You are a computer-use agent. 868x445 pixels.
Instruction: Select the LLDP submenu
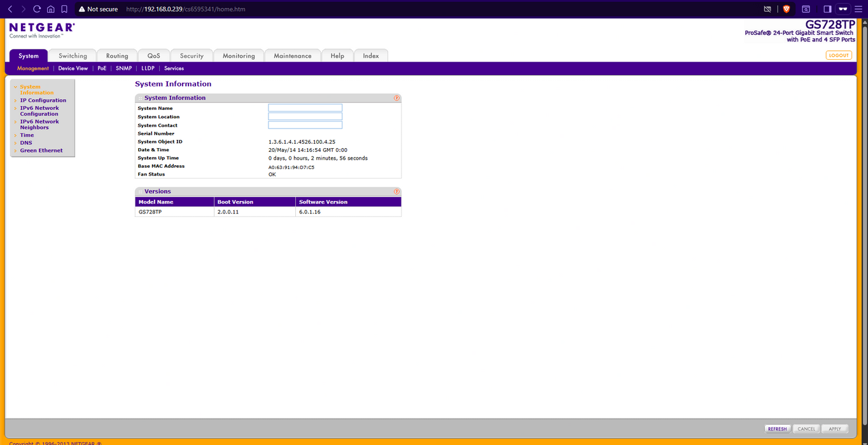pyautogui.click(x=148, y=69)
